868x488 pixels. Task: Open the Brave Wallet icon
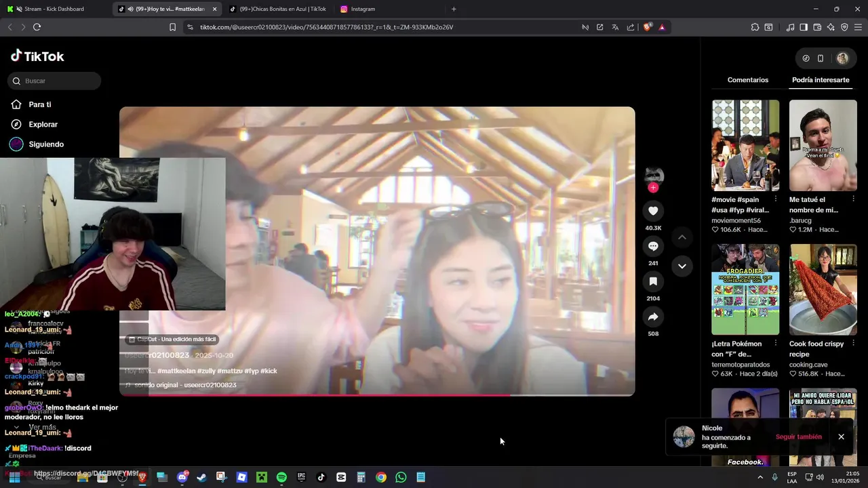click(x=817, y=27)
